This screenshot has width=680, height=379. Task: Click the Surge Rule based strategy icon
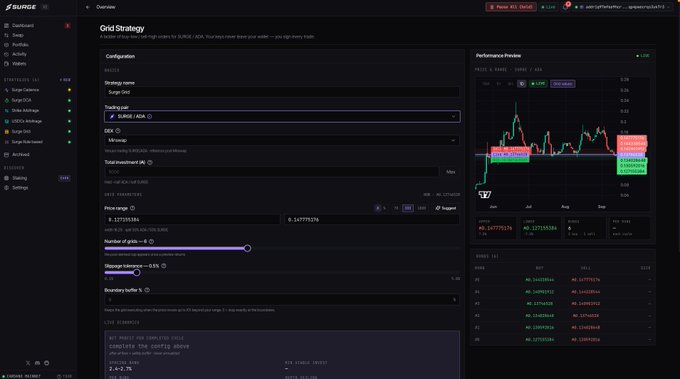coord(7,142)
